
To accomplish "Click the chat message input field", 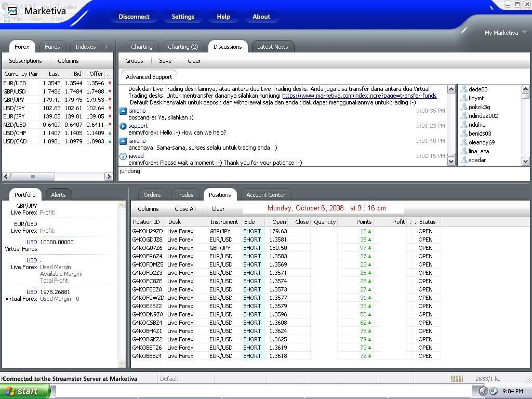I will (x=324, y=174).
